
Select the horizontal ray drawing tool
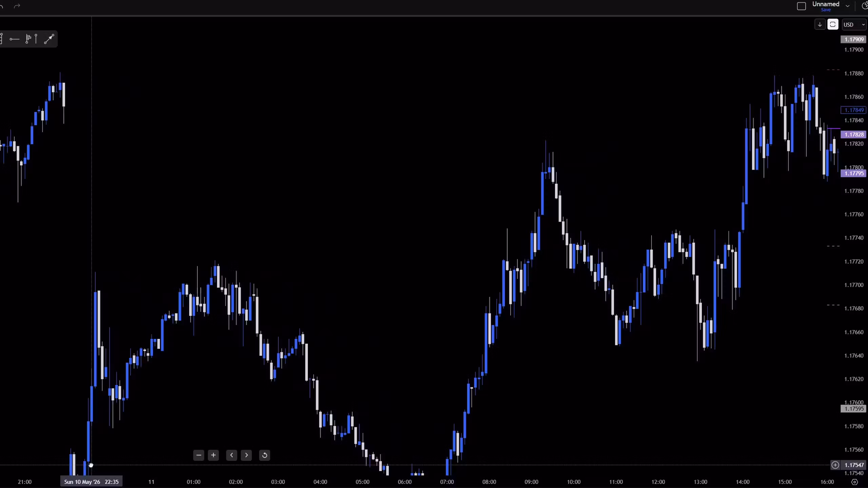click(x=14, y=39)
